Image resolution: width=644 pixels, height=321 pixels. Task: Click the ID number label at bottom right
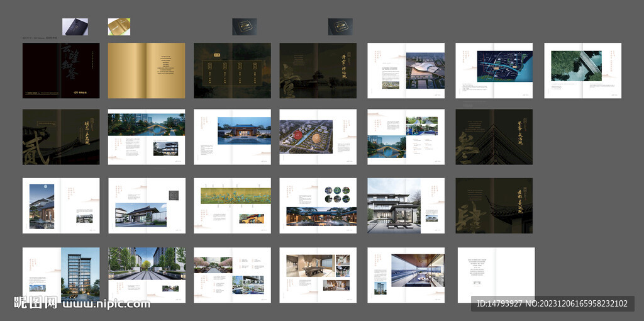[552, 304]
